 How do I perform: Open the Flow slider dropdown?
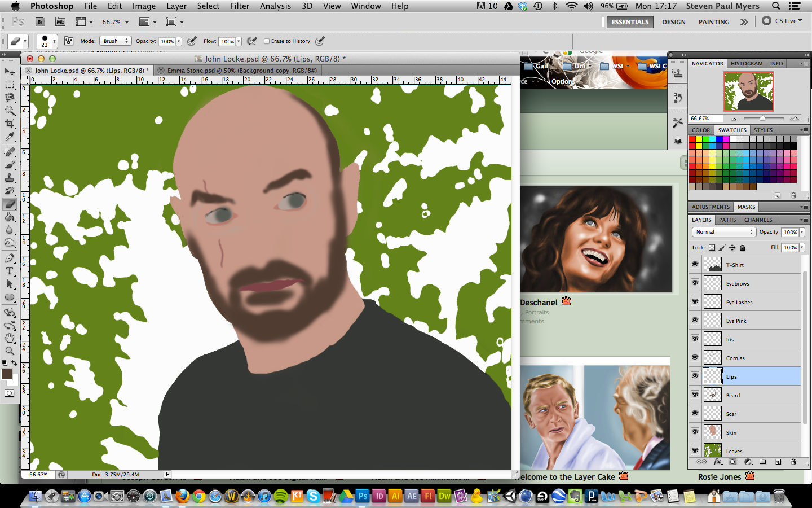click(x=239, y=41)
